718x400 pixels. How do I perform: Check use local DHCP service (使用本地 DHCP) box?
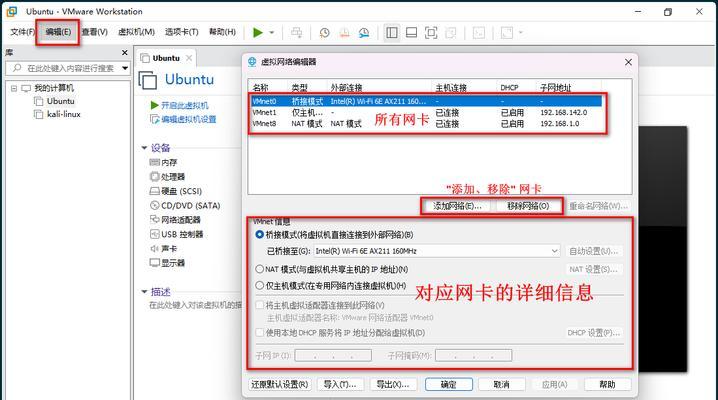pos(260,332)
